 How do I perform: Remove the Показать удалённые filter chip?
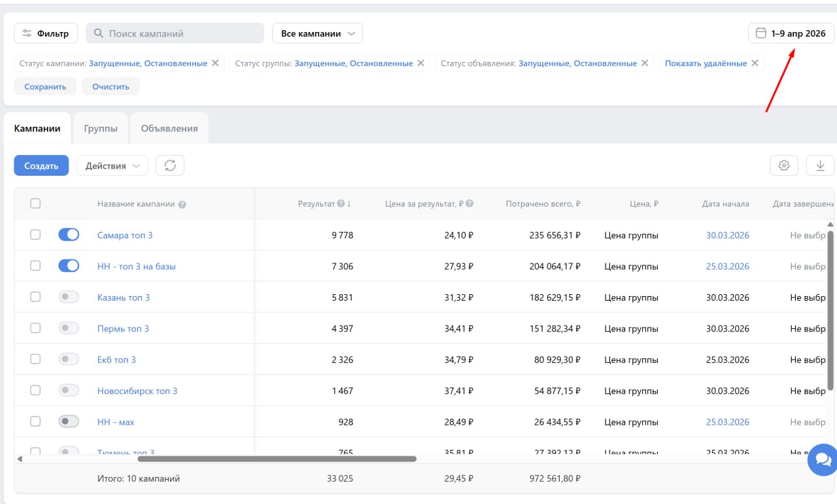coord(755,63)
